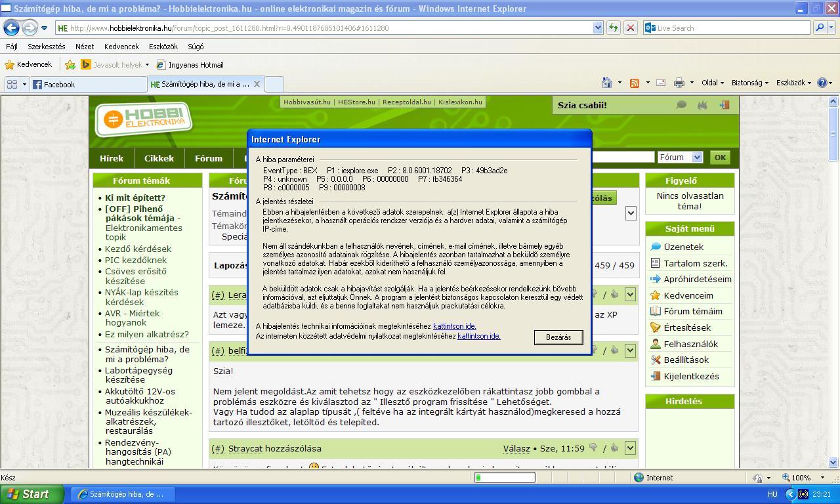Open the Nézet menu

[85, 47]
